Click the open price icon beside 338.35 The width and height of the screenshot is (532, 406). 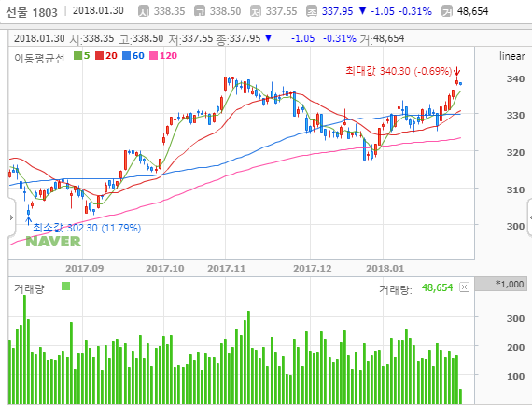(144, 11)
